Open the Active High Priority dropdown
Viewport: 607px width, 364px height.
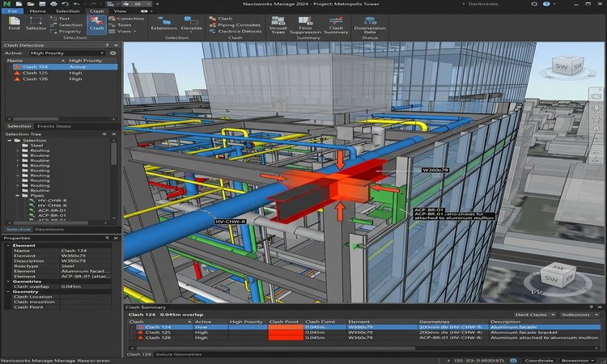(x=67, y=53)
